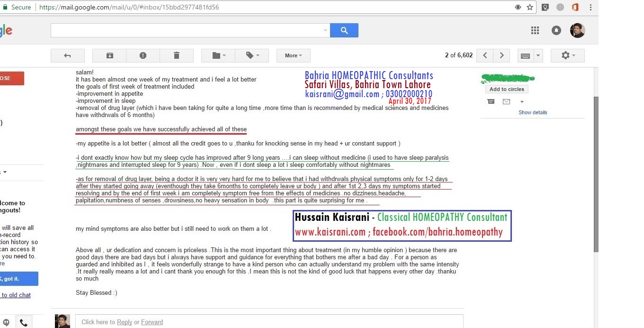Open the Labels tag dropdown
The height and width of the screenshot is (328, 644).
252,55
